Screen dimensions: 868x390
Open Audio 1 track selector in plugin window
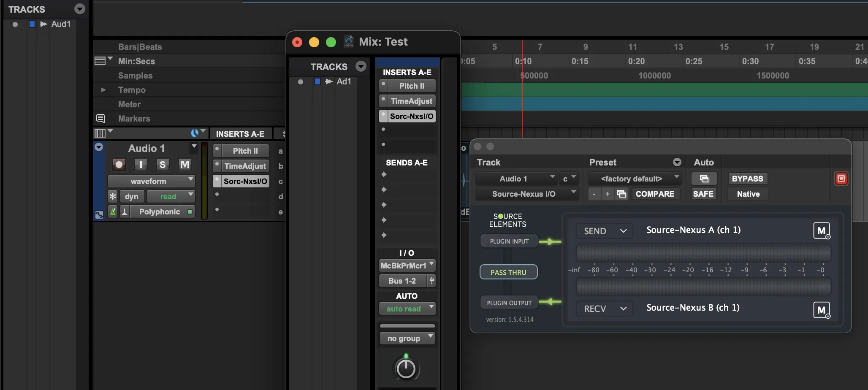click(516, 179)
